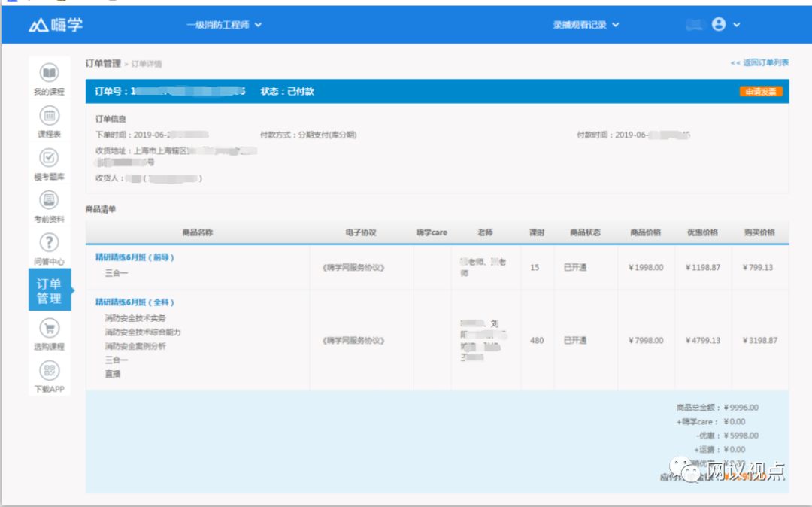This screenshot has width=812, height=507.
Task: Open 选购课程 shopping cart icon
Action: tap(50, 329)
